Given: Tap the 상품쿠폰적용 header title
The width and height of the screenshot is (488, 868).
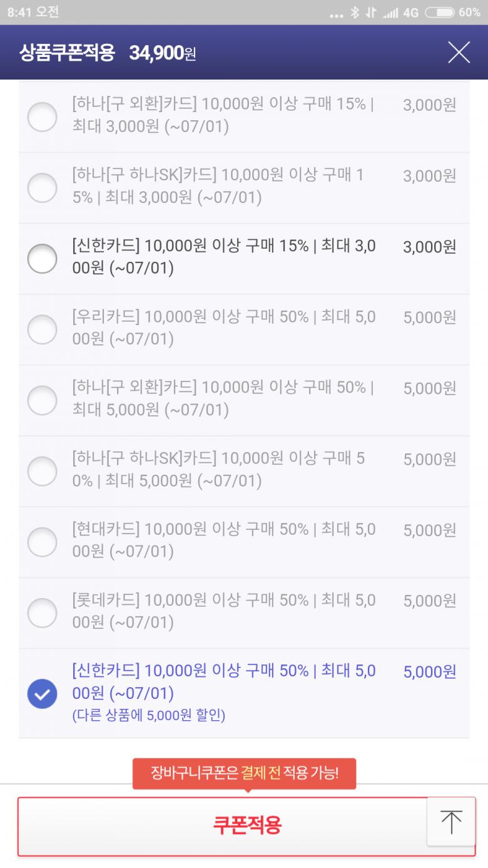Looking at the screenshot, I should [67, 53].
